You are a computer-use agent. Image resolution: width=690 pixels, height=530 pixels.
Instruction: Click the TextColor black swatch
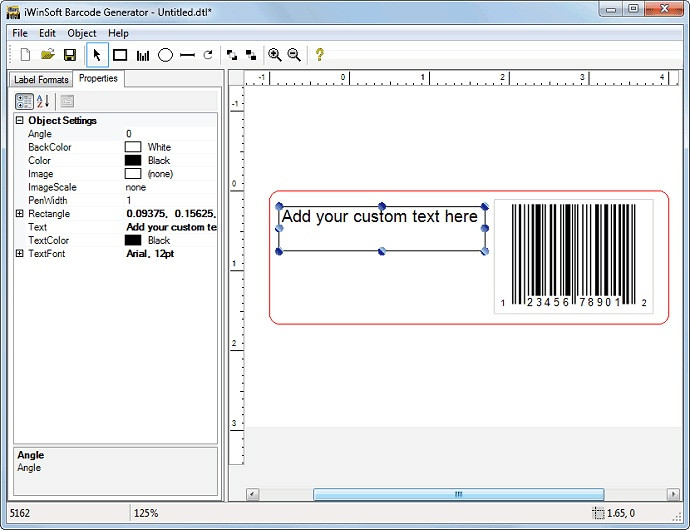133,240
